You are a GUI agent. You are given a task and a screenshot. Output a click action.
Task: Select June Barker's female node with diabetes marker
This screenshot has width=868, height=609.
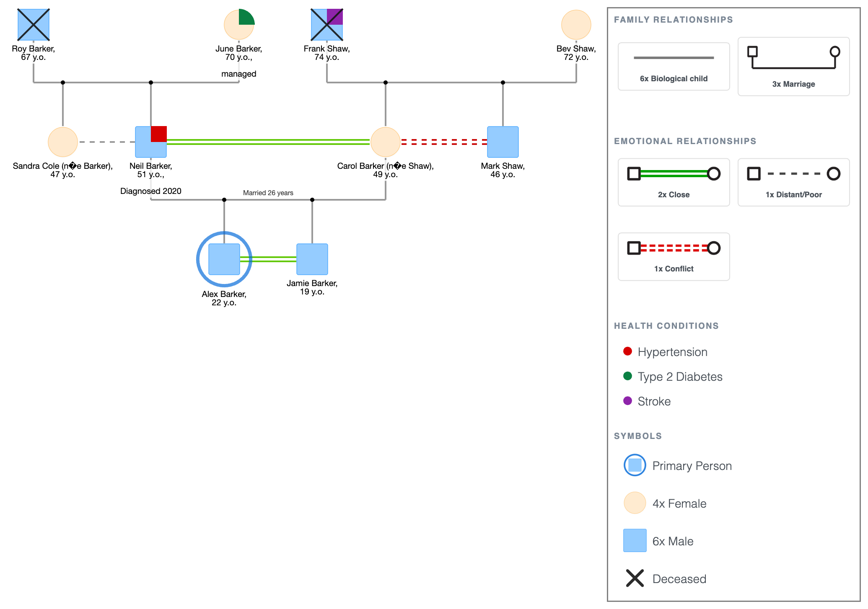(x=239, y=25)
